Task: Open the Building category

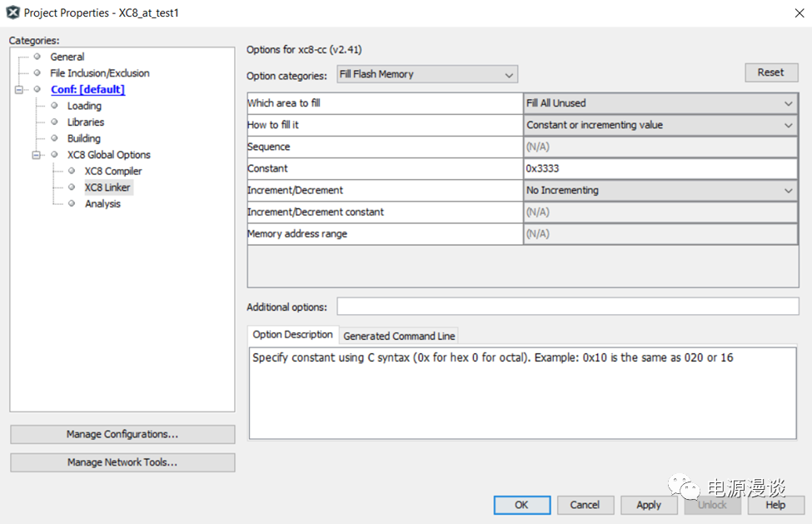Action: (x=83, y=138)
